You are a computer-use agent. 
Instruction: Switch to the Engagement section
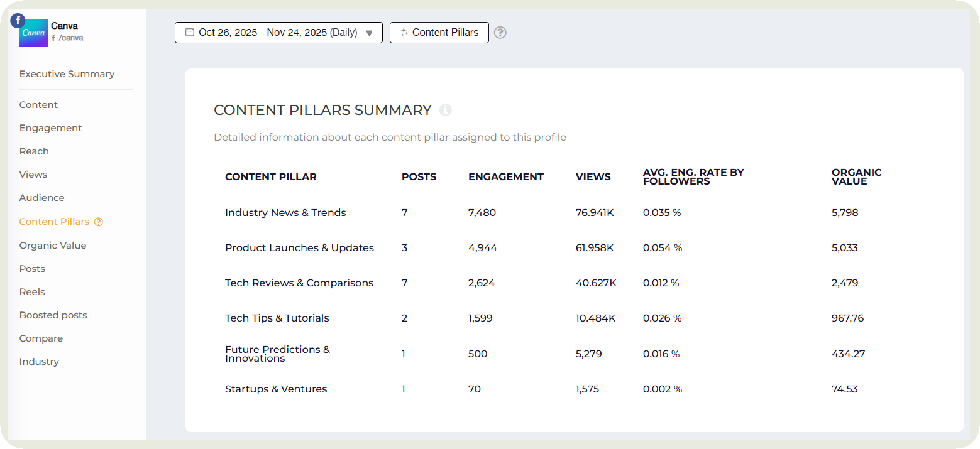coord(50,127)
